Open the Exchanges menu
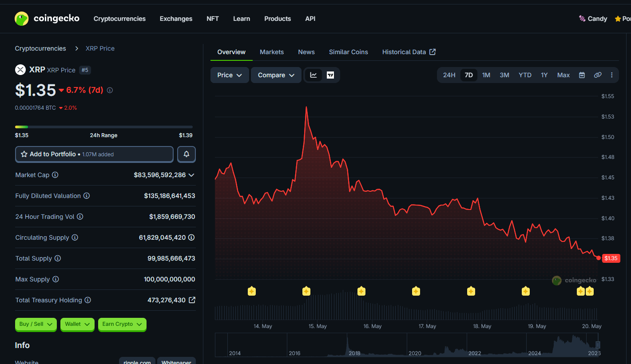The width and height of the screenshot is (631, 364). pos(176,19)
